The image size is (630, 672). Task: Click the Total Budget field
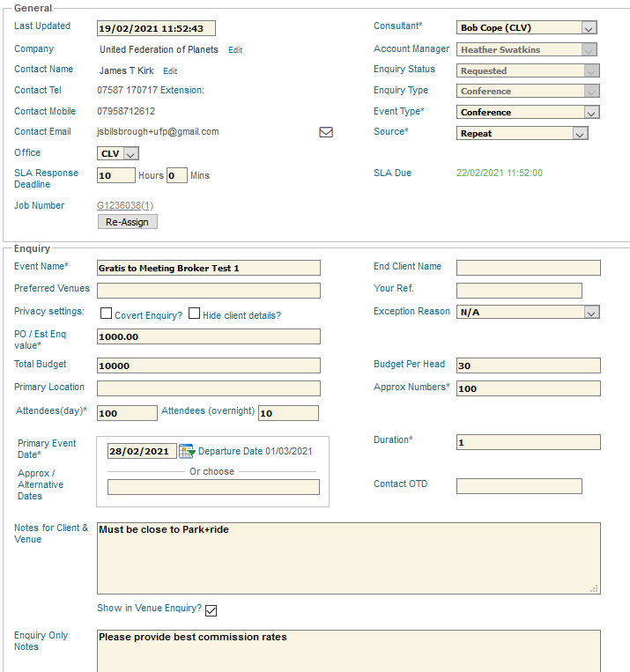(x=209, y=366)
